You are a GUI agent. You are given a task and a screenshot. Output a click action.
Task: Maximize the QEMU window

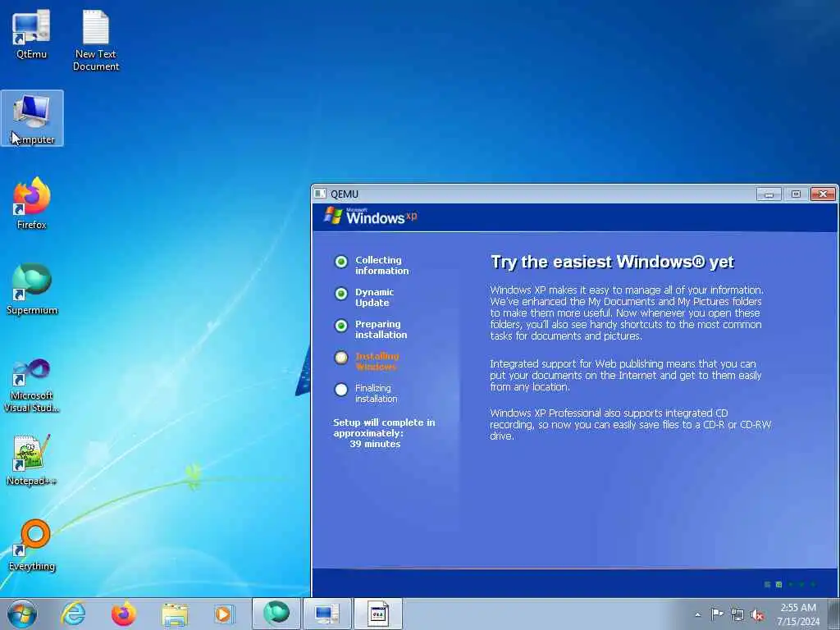pyautogui.click(x=796, y=194)
